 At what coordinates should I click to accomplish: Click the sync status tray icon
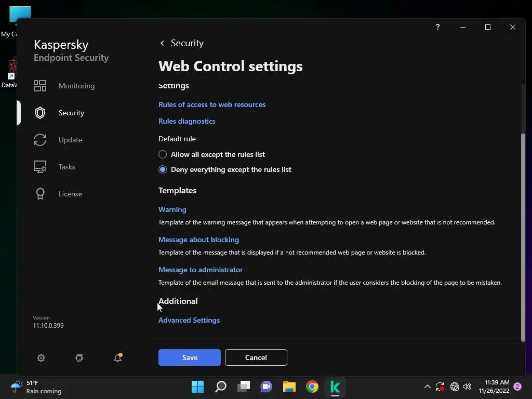[440, 387]
